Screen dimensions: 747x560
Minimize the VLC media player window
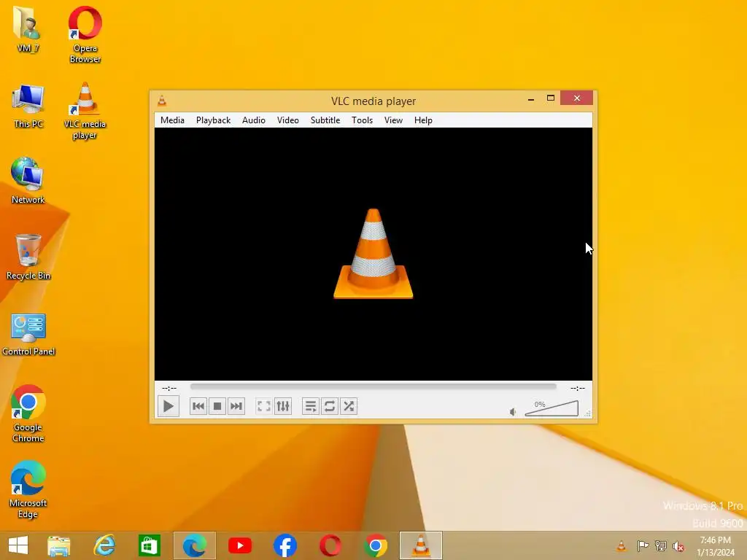coord(531,98)
